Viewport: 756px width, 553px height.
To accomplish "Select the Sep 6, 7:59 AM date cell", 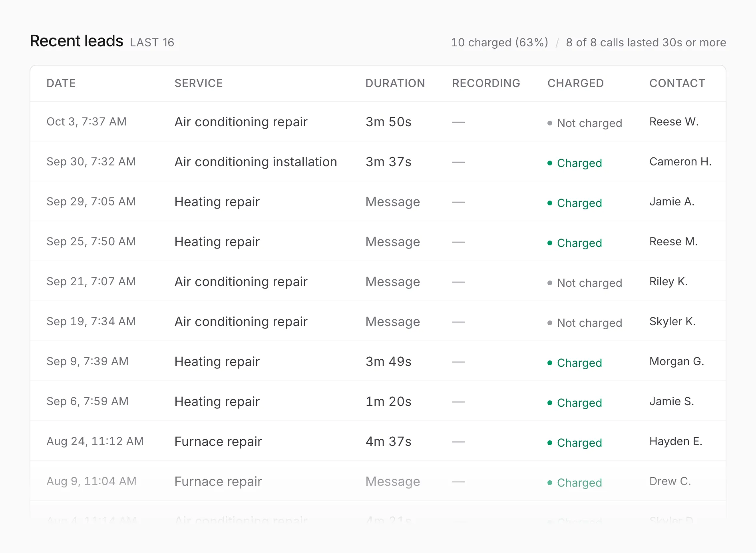I will click(x=88, y=401).
